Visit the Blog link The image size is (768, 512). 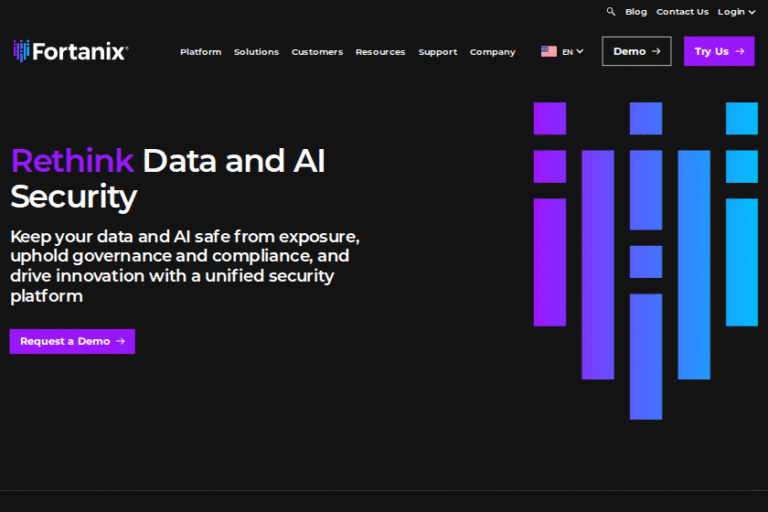coord(636,12)
